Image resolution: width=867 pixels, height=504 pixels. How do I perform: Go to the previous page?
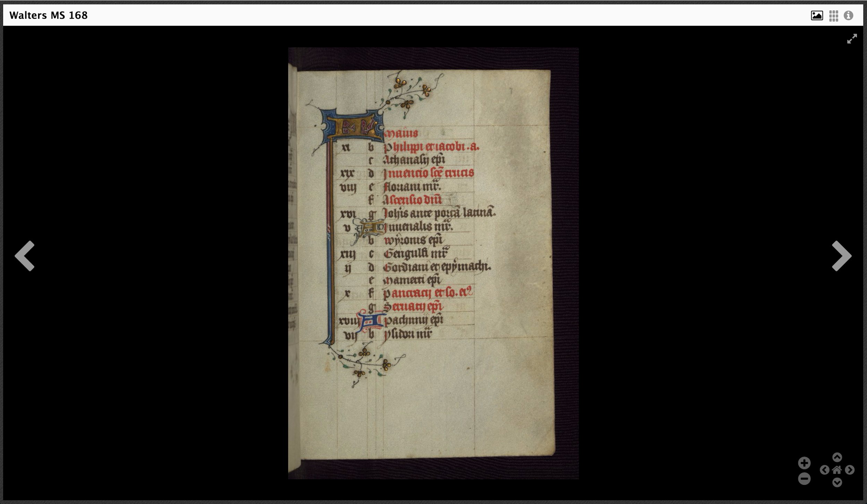(25, 256)
